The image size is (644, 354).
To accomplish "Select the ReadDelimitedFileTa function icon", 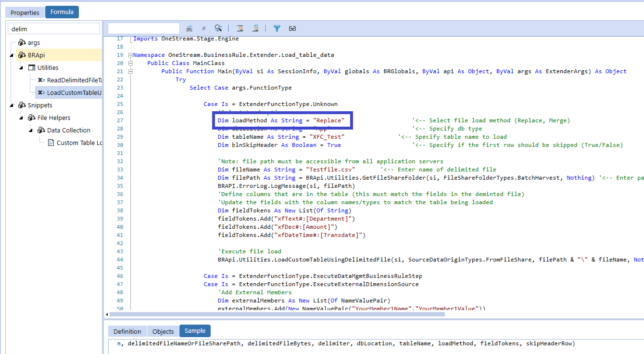I will click(x=41, y=79).
